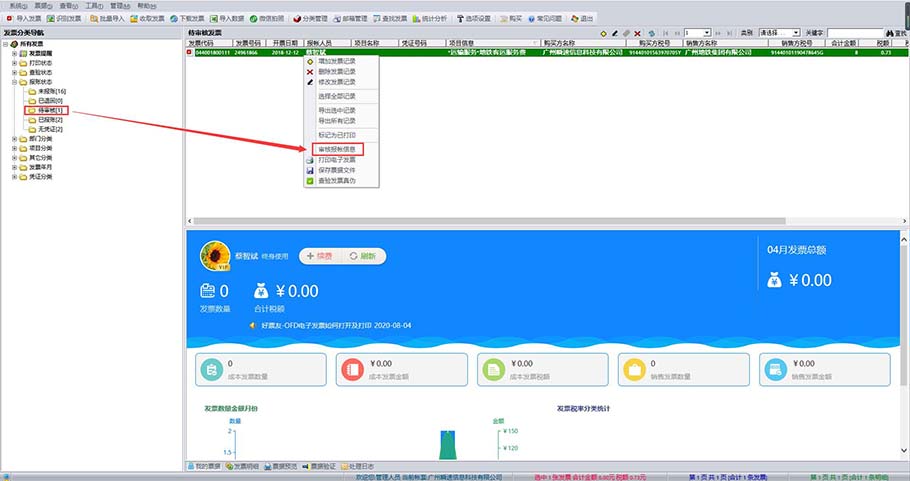910x481 pixels.
Task: Expand the 打印状态 tree node
Action: tap(15, 63)
